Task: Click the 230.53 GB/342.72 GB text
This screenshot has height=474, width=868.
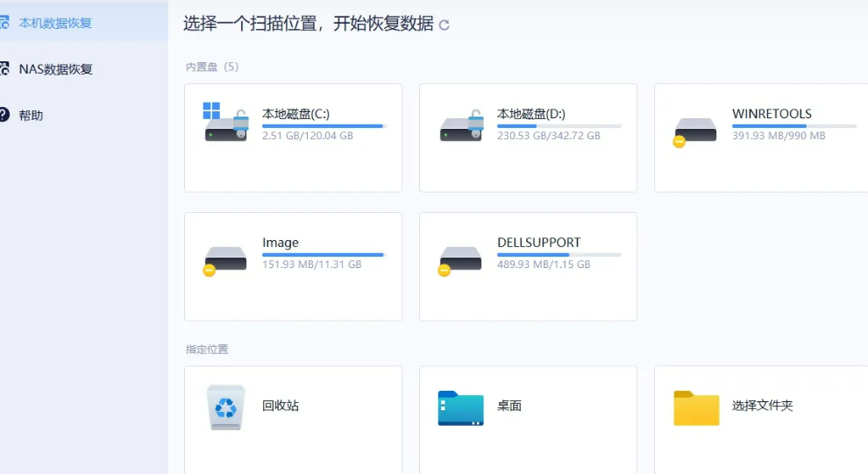Action: (x=549, y=136)
